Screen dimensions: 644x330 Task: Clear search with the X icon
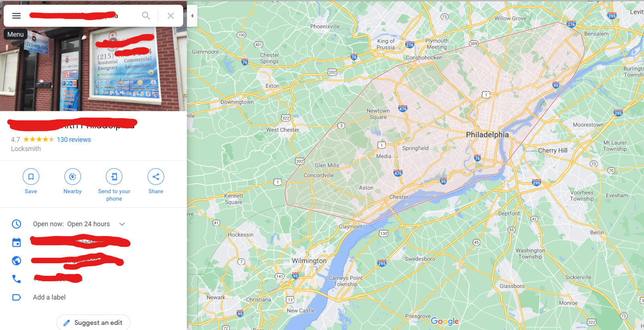tap(171, 16)
